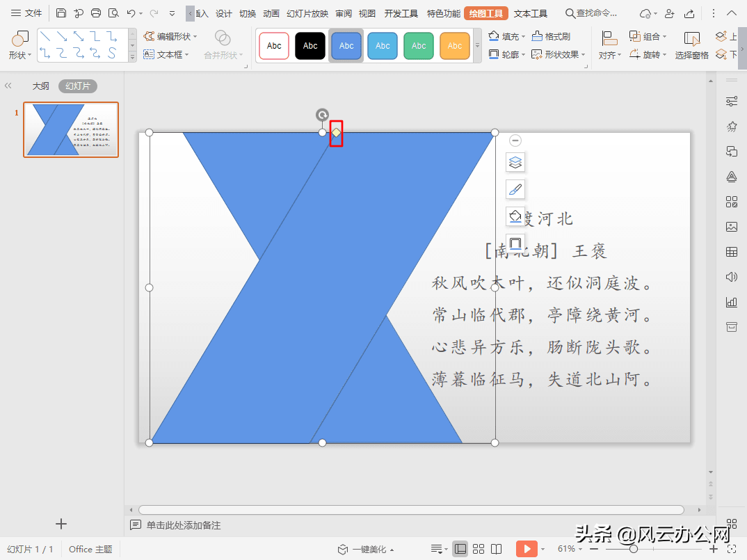This screenshot has width=747, height=560.
Task: Select the black Abc shape style swatch
Action: (x=310, y=45)
